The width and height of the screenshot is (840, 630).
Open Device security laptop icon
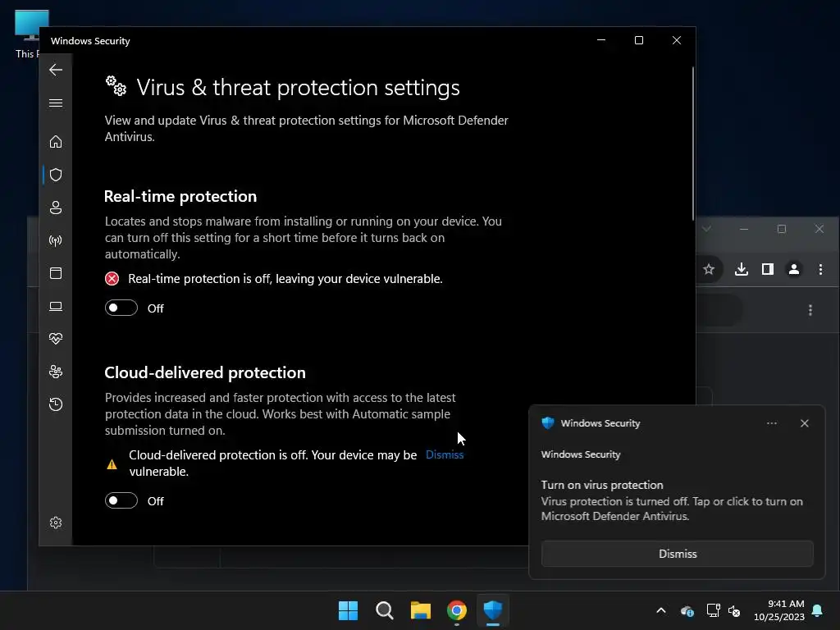coord(56,306)
